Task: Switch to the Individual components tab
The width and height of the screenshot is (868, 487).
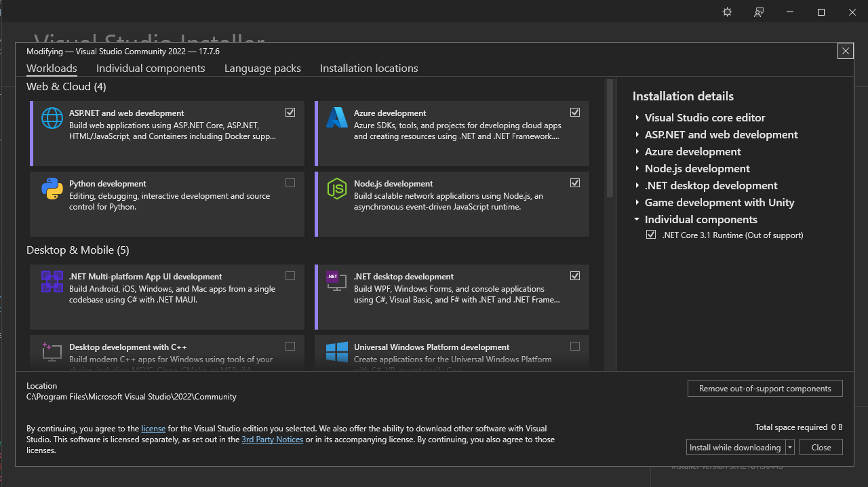Action: tap(151, 69)
